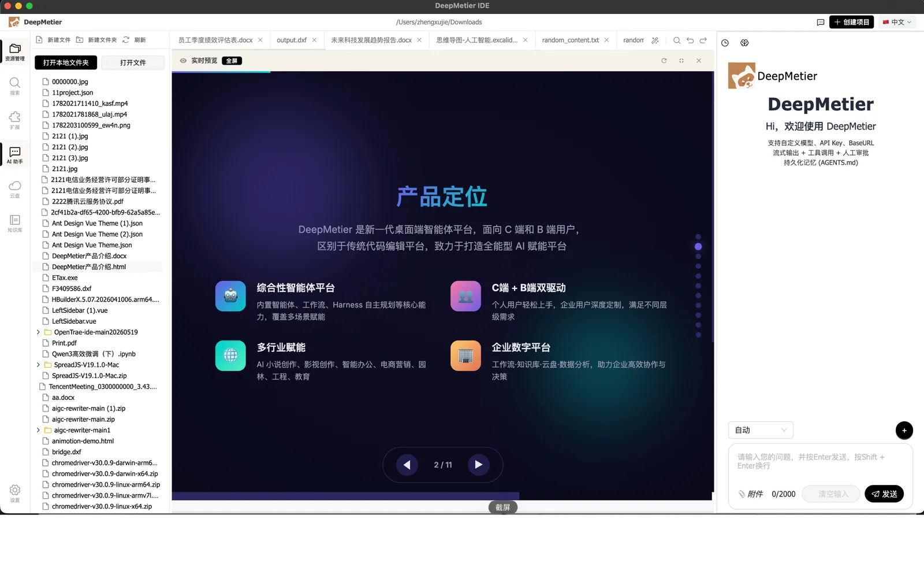Screen dimensions: 924x578
Task: Click the 截屏 screenshot button
Action: pos(503,507)
